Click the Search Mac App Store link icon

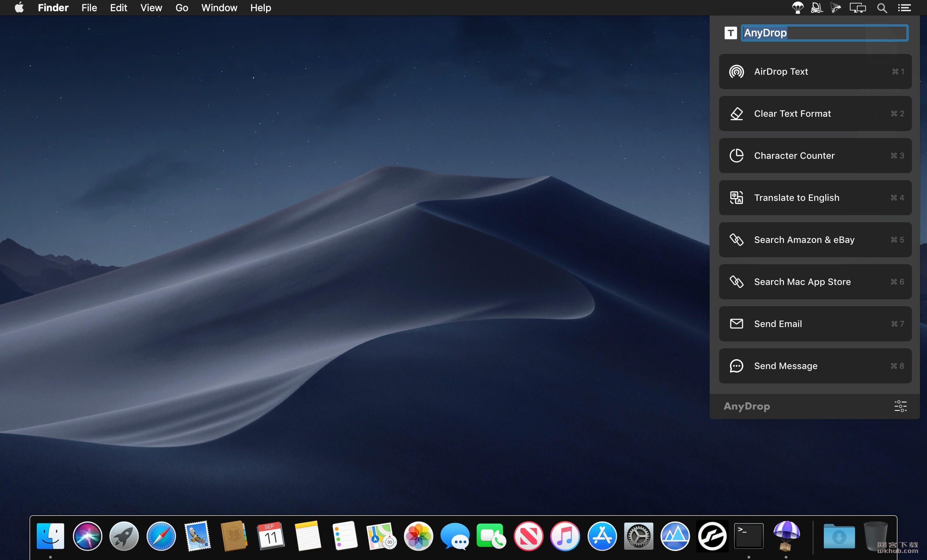(736, 282)
